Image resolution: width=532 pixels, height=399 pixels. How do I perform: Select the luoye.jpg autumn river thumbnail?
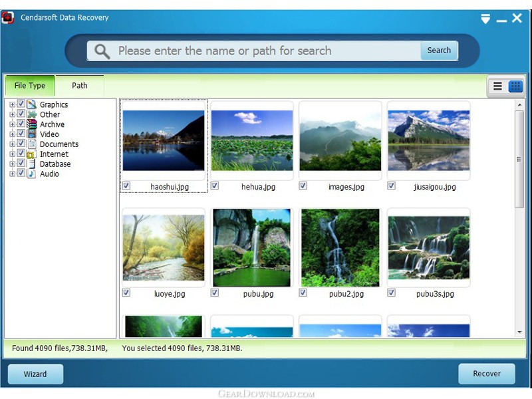click(164, 247)
